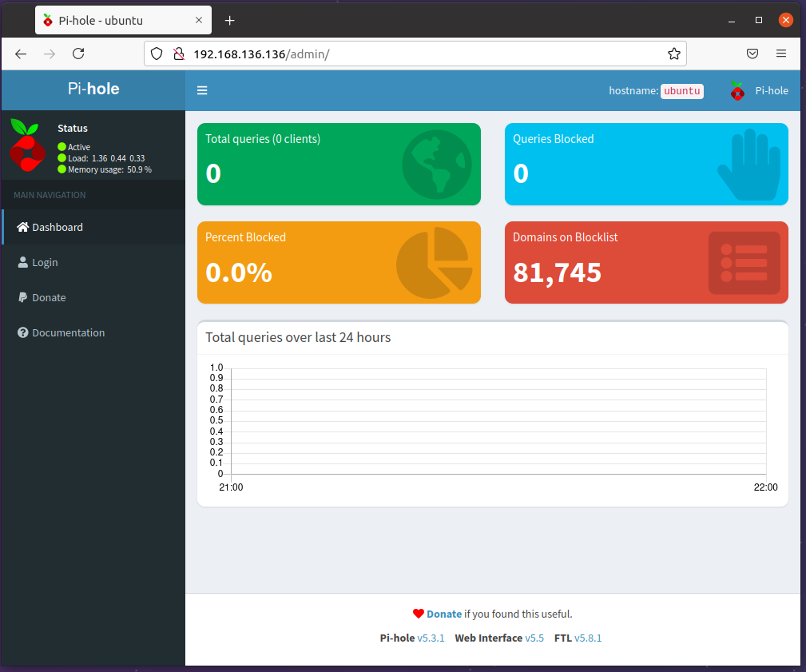Open the Documentation navigation item
This screenshot has height=672, width=806.
tap(93, 332)
